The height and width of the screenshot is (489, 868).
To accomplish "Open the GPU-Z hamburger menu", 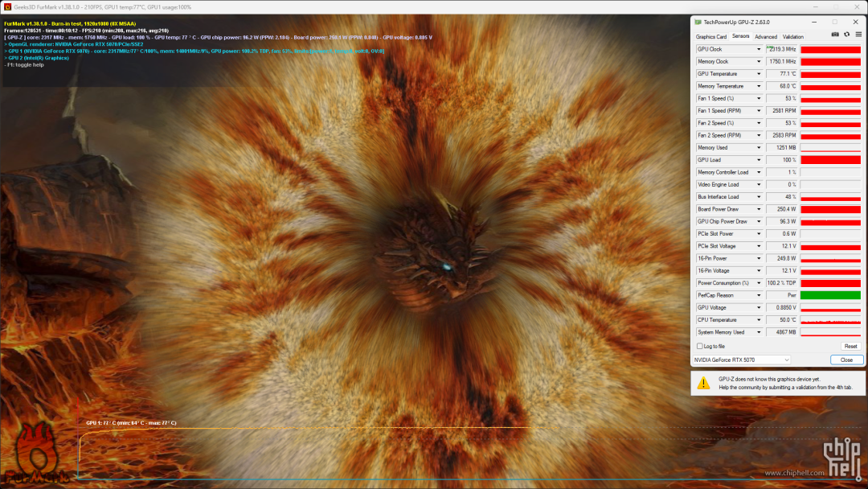I will [x=858, y=35].
